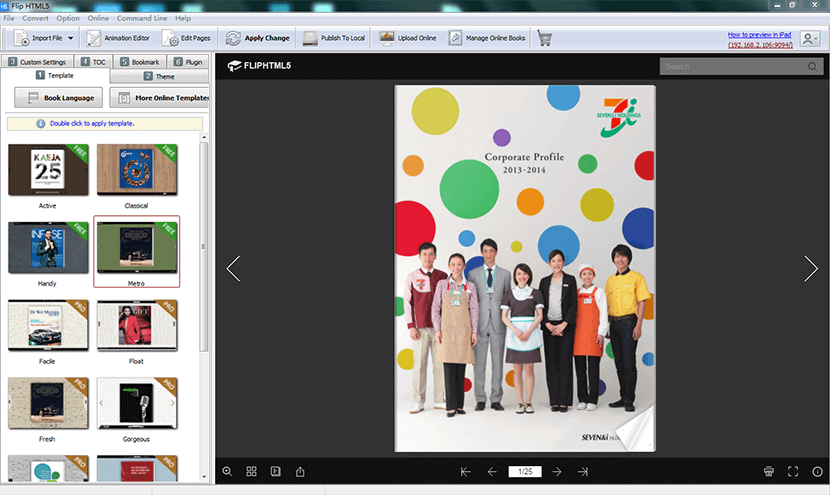The height and width of the screenshot is (495, 830).
Task: Open the Command Line menu
Action: coord(142,18)
